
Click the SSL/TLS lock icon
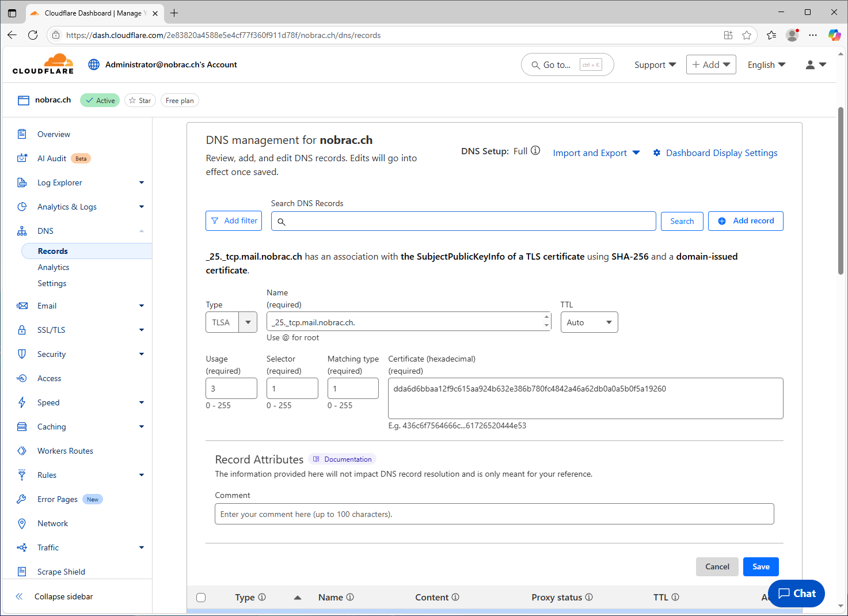pos(22,330)
